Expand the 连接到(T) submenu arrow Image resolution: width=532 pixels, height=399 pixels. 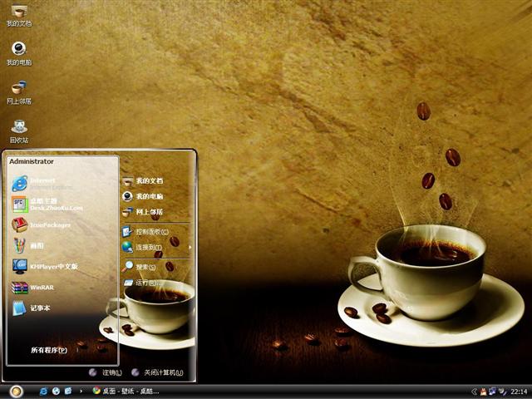190,248
